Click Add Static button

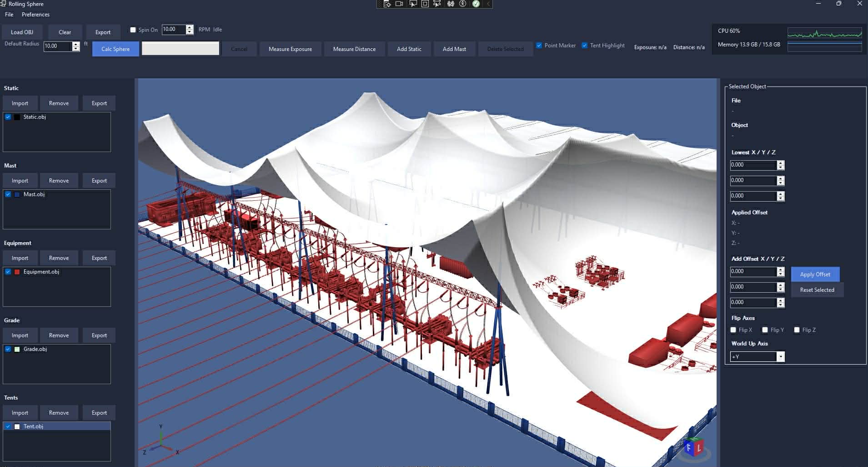(x=409, y=49)
